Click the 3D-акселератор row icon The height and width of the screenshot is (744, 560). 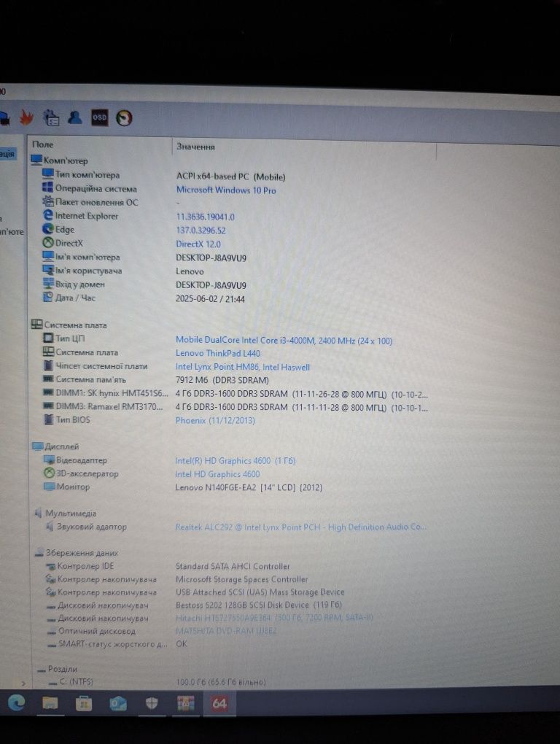click(x=50, y=473)
